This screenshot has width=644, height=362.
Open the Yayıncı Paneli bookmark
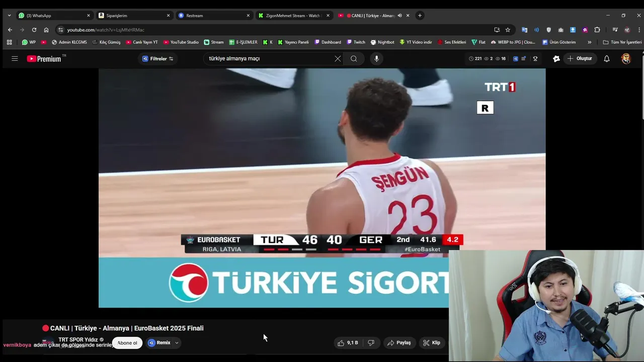[293, 42]
